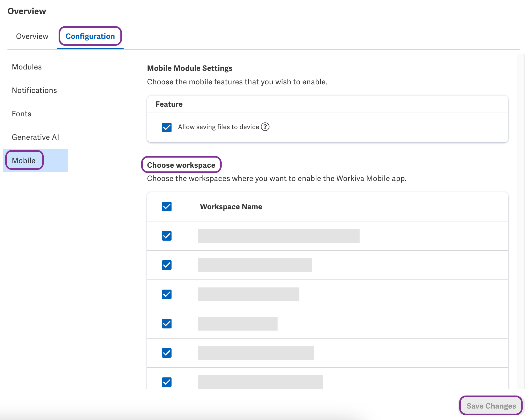Click the first workspace name placeholder row
The image size is (529, 420).
(x=278, y=236)
